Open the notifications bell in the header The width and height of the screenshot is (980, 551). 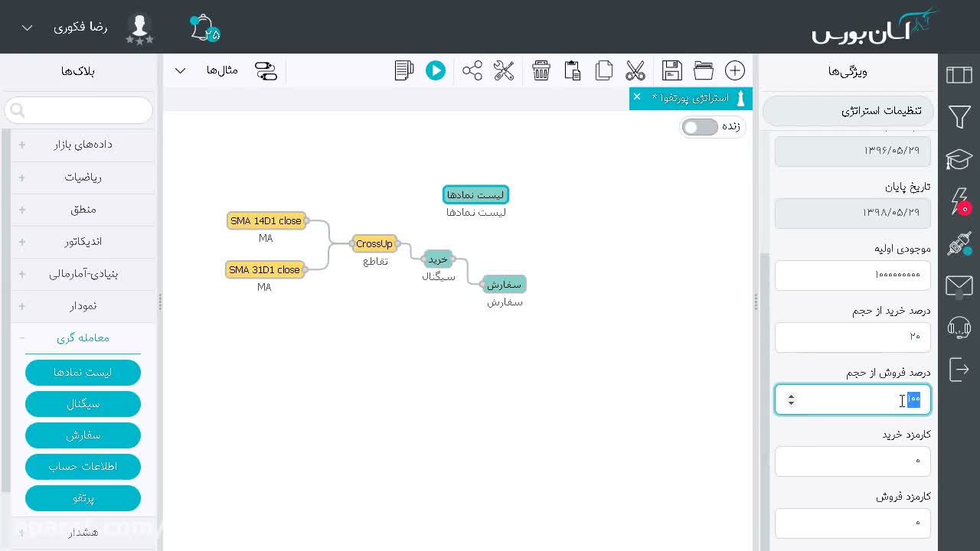[x=204, y=28]
